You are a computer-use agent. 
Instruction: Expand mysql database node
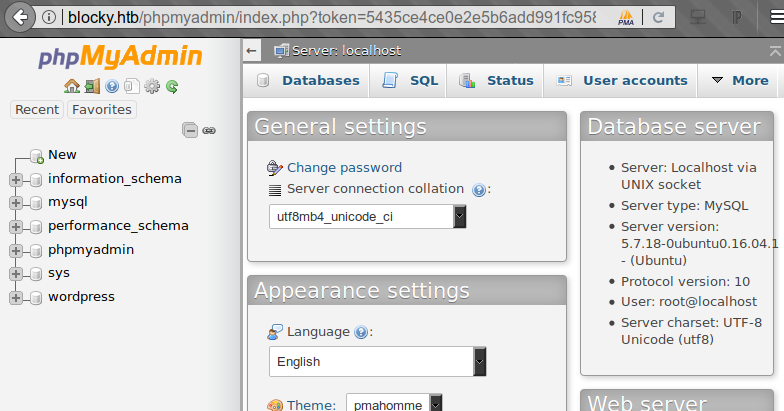coord(16,202)
